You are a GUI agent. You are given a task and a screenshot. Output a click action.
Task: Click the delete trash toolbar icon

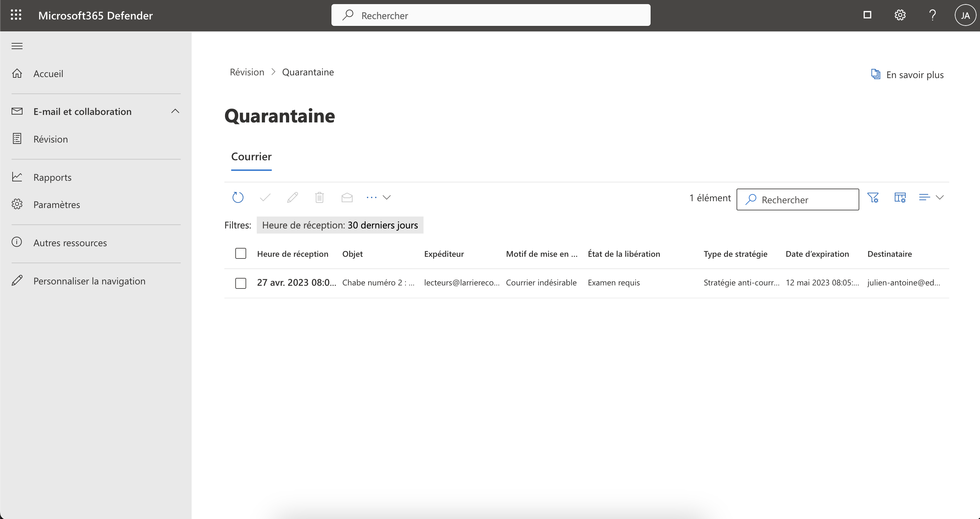pyautogui.click(x=320, y=197)
